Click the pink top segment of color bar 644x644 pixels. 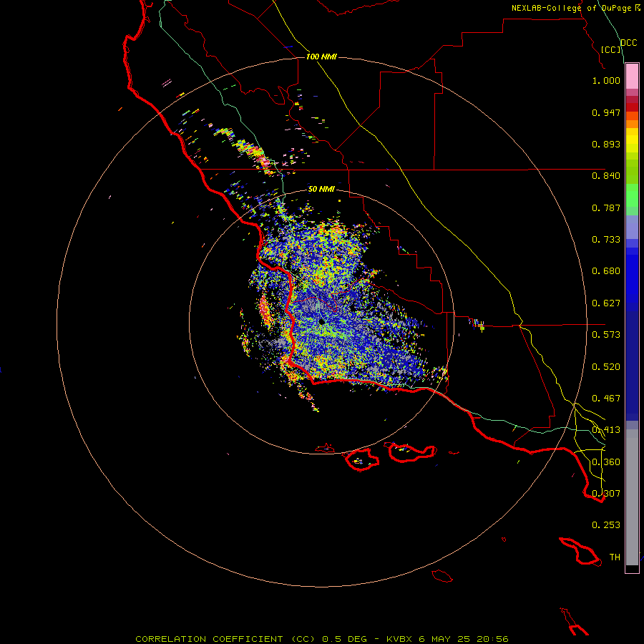(x=632, y=77)
